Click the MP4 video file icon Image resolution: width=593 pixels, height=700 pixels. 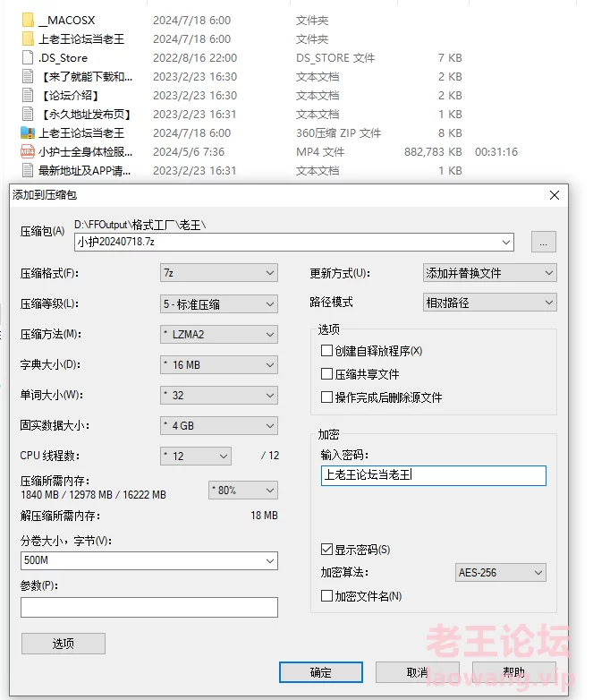coord(28,152)
